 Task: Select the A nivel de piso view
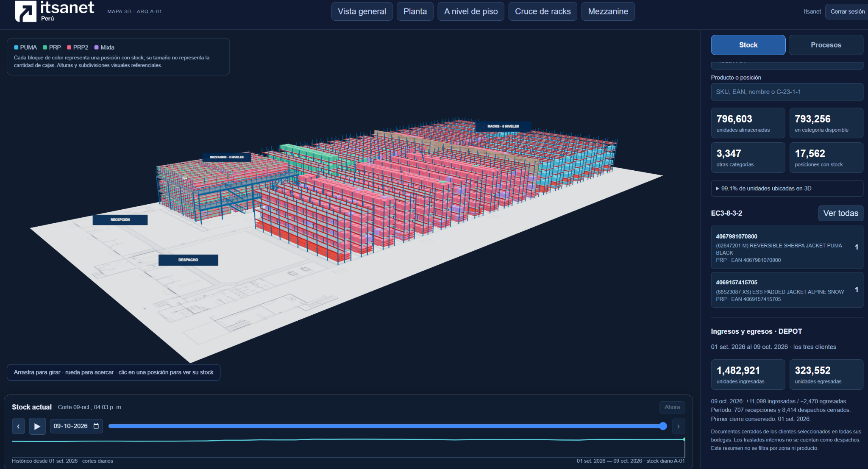[x=471, y=11]
